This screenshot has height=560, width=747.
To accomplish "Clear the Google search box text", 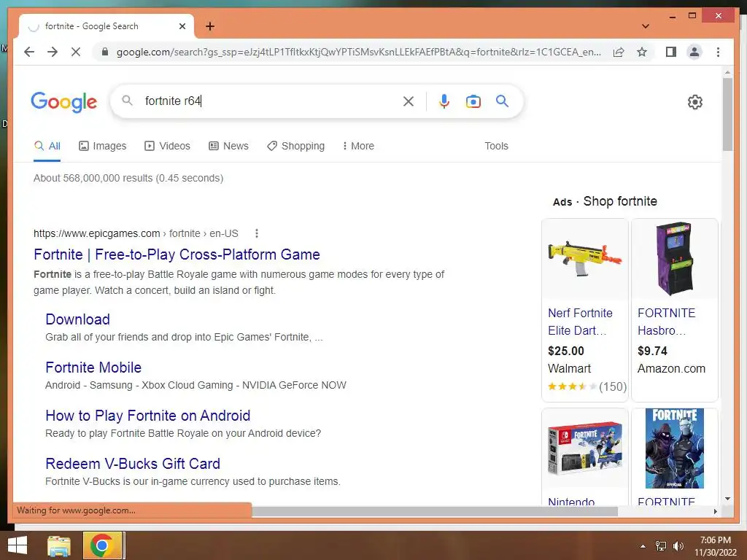I will [409, 101].
